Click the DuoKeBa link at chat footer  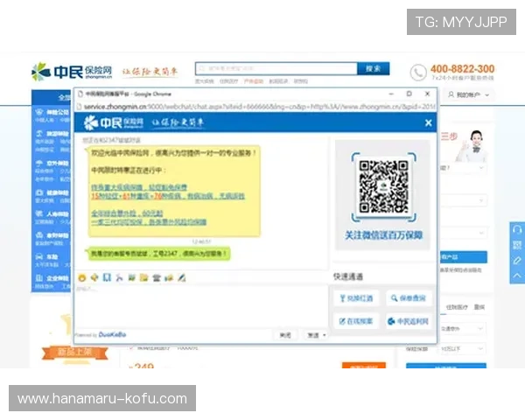[x=112, y=334]
